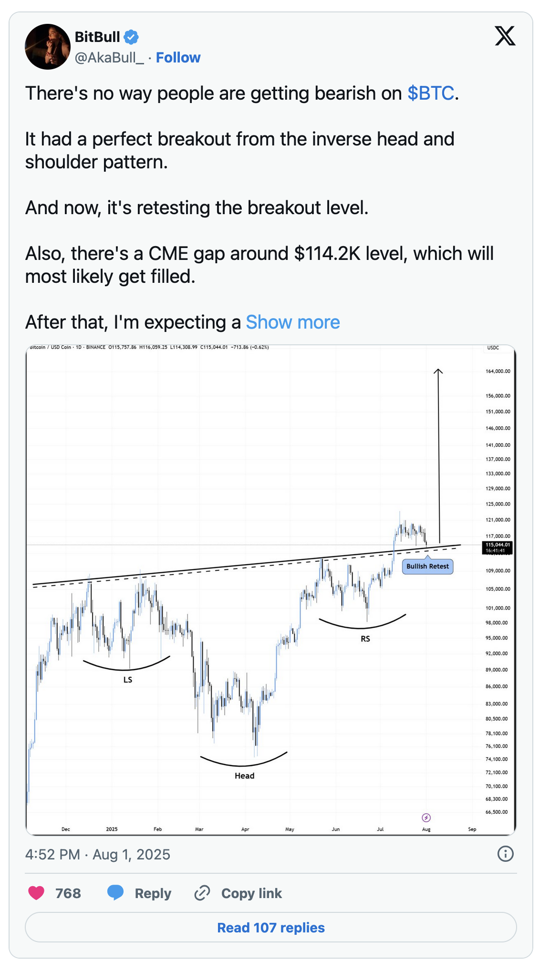This screenshot has height=972, width=560.
Task: Follow the @AkaBull_ account
Action: (178, 58)
